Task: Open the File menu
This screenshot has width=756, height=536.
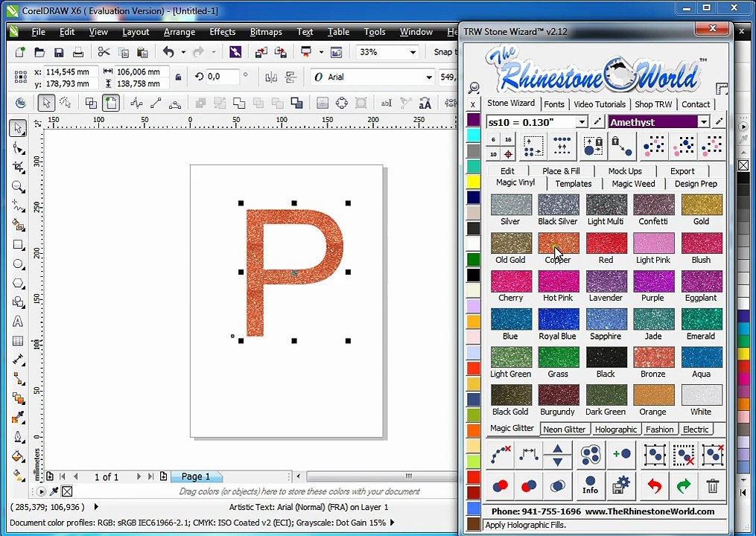Action: pyautogui.click(x=38, y=32)
